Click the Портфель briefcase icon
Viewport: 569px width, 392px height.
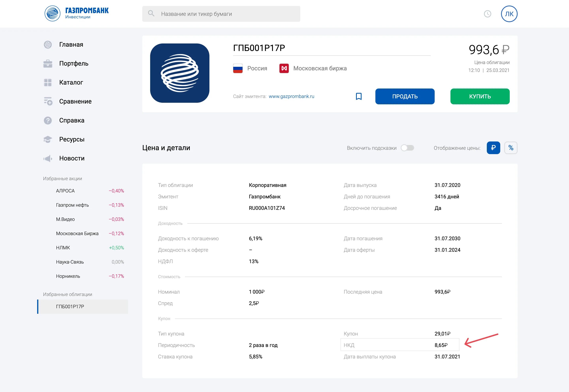(x=48, y=64)
